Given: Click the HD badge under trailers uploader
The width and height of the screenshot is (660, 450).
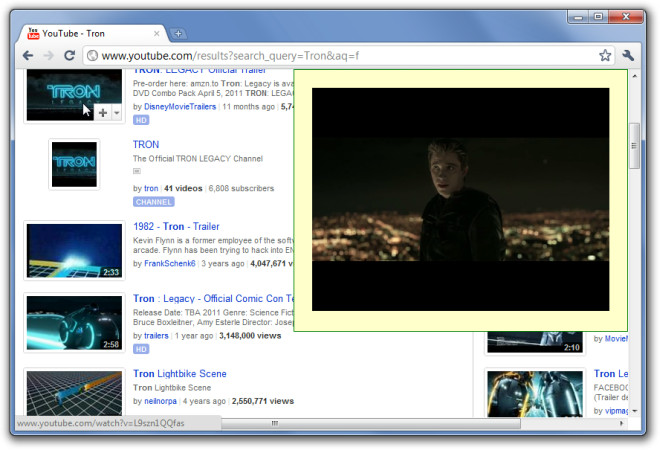Looking at the screenshot, I should point(141,349).
